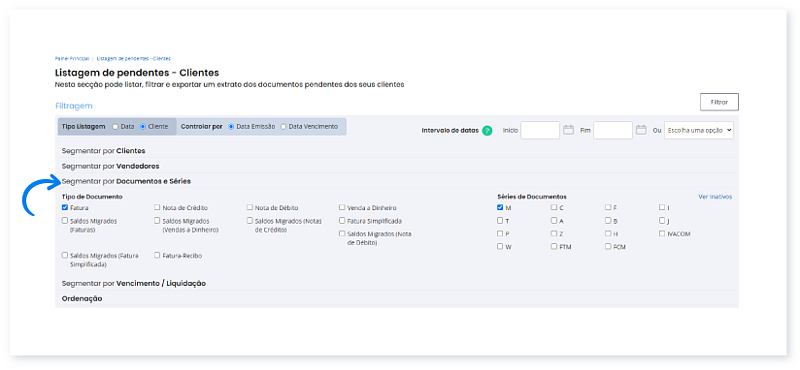
Task: Check the H series checkbox
Action: point(608,234)
